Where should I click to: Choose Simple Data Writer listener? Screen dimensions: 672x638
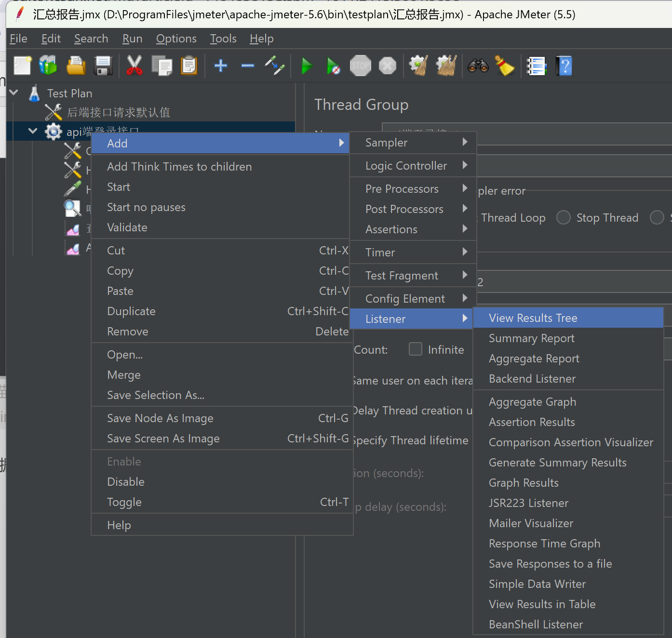click(568, 584)
